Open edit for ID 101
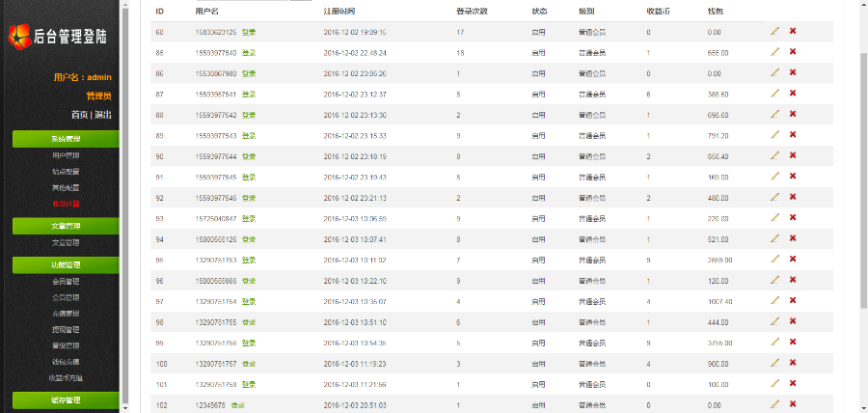 (x=774, y=383)
